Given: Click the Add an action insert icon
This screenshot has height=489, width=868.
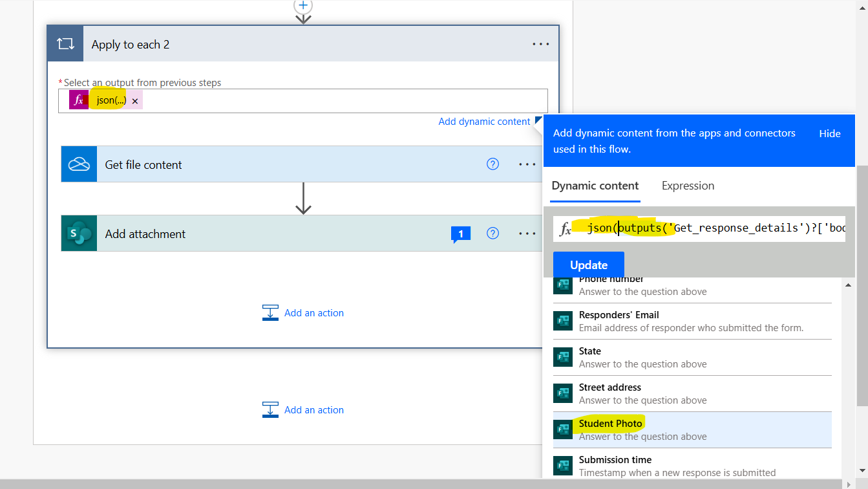Looking at the screenshot, I should [x=271, y=312].
